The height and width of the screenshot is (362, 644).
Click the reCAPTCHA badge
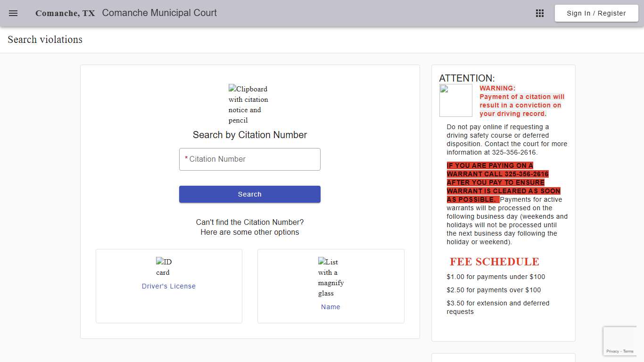pos(620,340)
